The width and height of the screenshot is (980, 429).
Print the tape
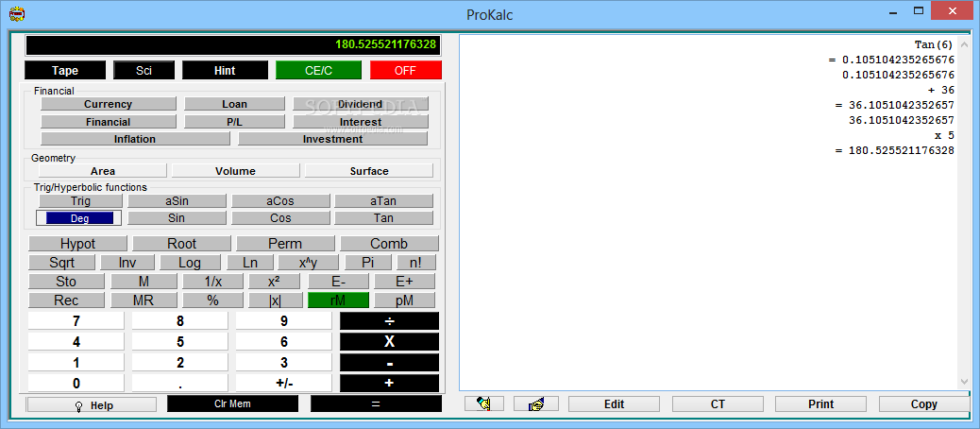821,404
